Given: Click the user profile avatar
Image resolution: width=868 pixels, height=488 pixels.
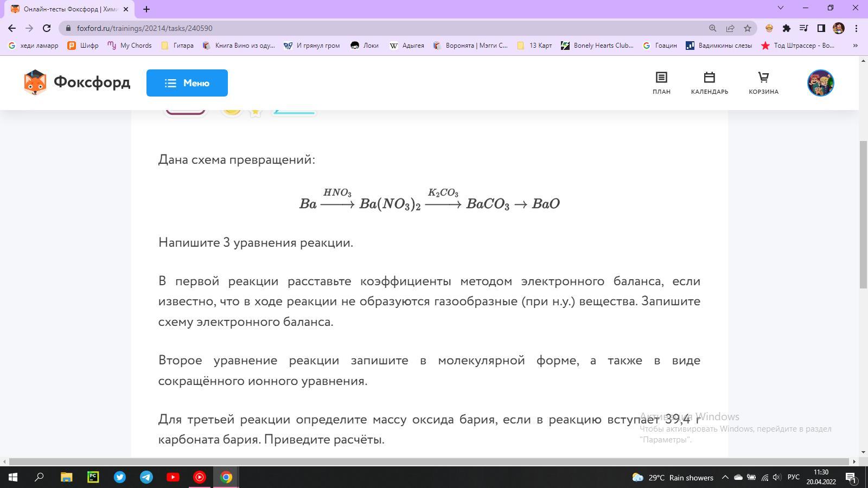Looking at the screenshot, I should (x=820, y=83).
